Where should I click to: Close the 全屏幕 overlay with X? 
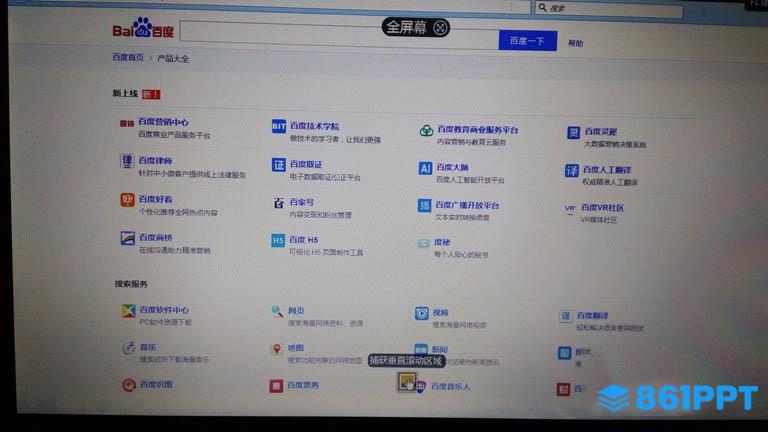pos(440,28)
